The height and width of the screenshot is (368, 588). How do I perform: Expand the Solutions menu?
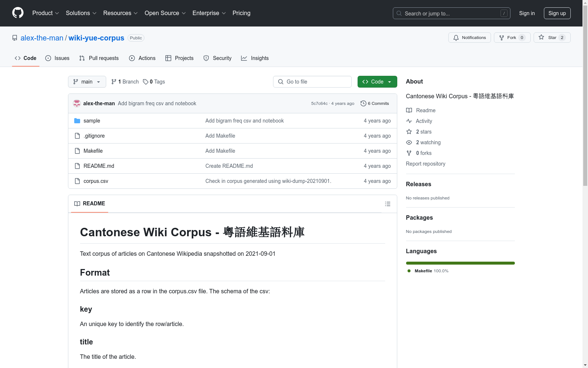click(x=81, y=13)
